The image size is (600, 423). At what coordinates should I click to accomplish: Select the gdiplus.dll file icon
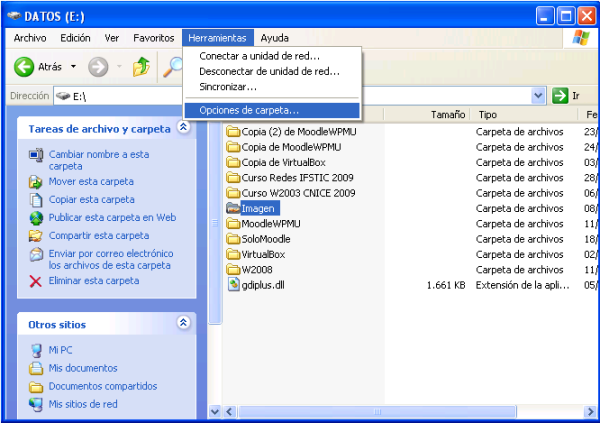234,285
